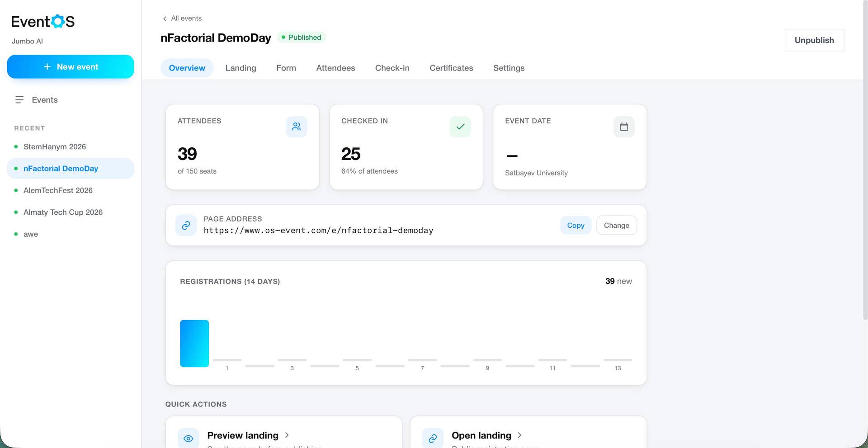Open the Check-in tab
This screenshot has height=448, width=868.
click(392, 68)
